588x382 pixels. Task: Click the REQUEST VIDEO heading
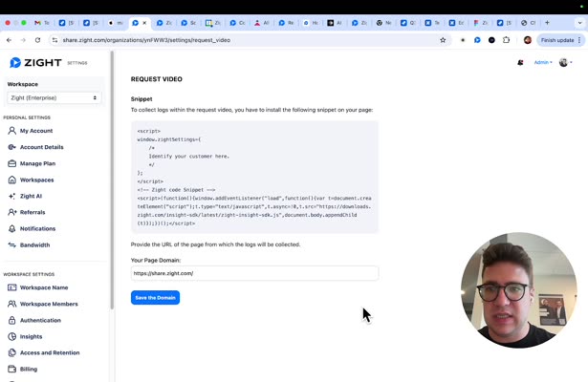(x=157, y=79)
